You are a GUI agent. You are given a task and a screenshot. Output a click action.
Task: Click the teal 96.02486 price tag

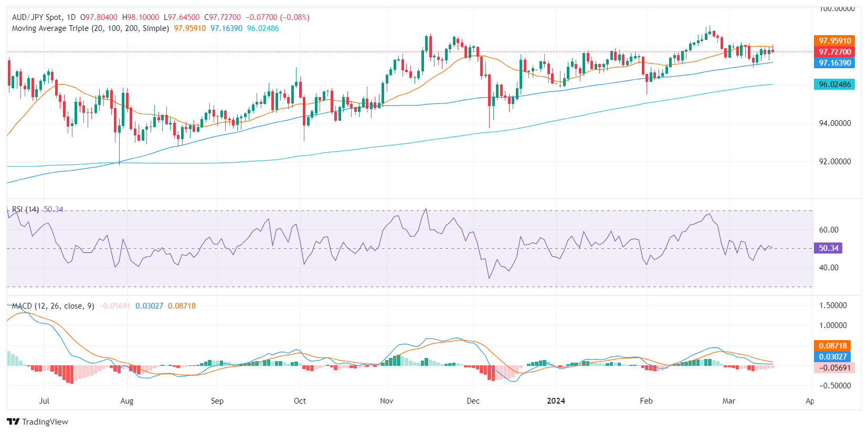[834, 85]
